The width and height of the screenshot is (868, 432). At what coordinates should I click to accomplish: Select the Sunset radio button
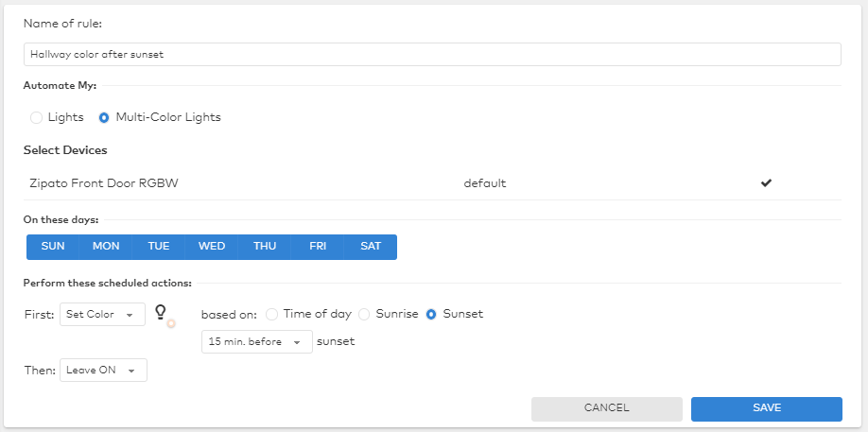click(x=431, y=314)
